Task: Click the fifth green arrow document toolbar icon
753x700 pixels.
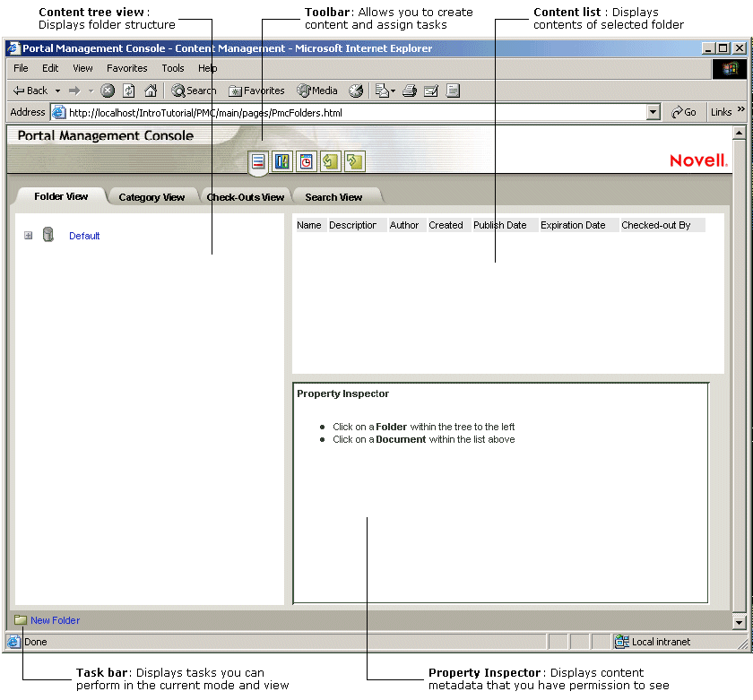Action: [x=354, y=162]
